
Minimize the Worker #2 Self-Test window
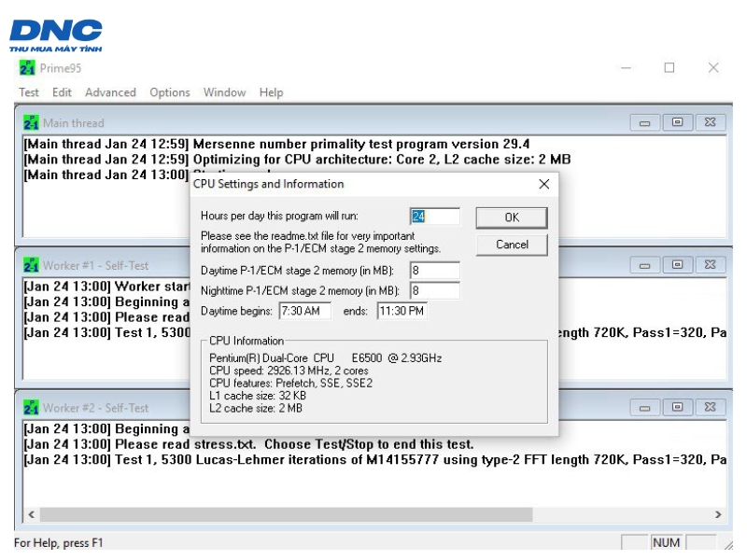pos(644,408)
